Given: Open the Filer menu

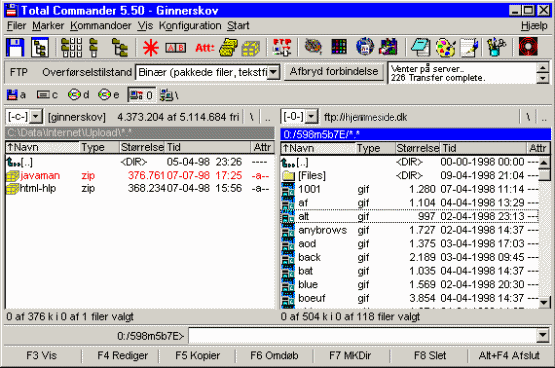Looking at the screenshot, I should [x=16, y=25].
